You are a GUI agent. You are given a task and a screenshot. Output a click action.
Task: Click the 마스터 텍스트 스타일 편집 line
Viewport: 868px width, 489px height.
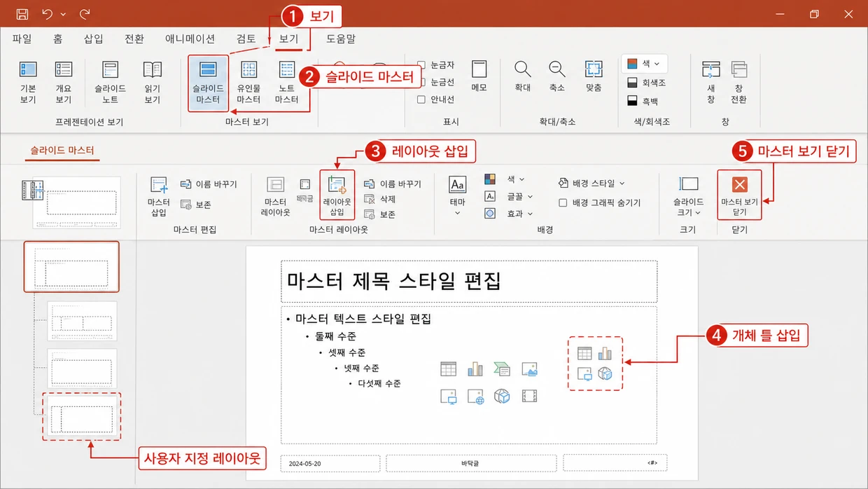coord(363,319)
